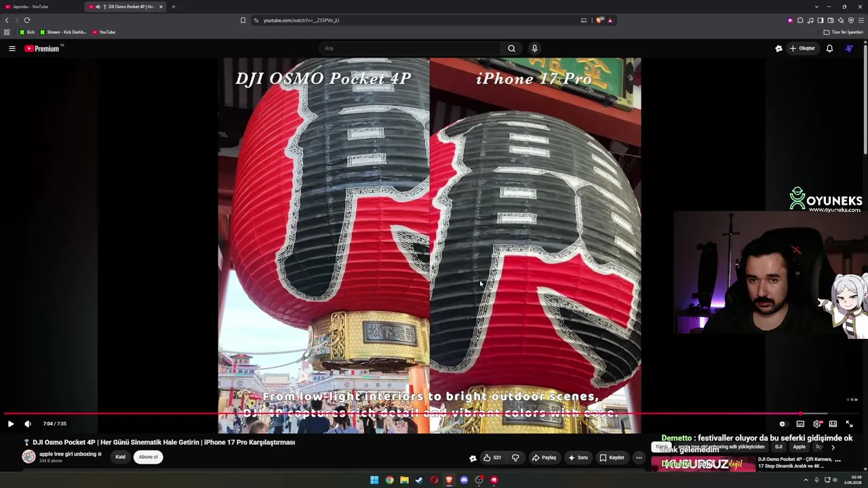This screenshot has width=868, height=488.
Task: Select the DJI filter chip
Action: tap(778, 447)
